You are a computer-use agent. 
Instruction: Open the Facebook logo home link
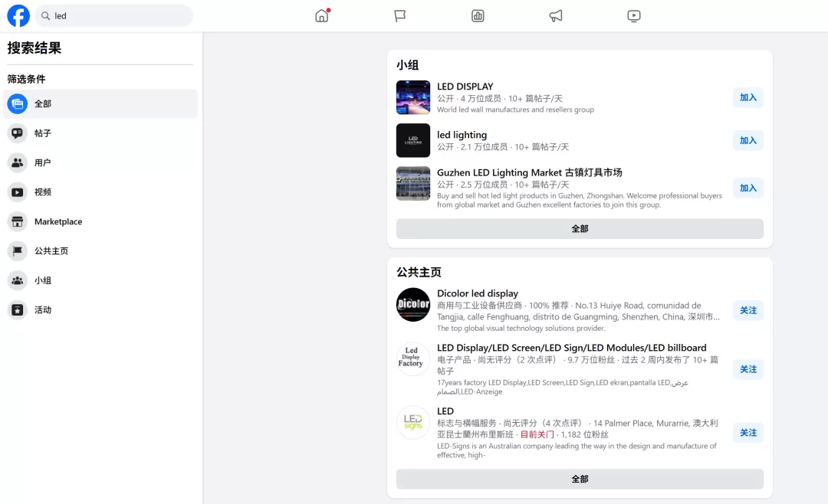[x=18, y=16]
